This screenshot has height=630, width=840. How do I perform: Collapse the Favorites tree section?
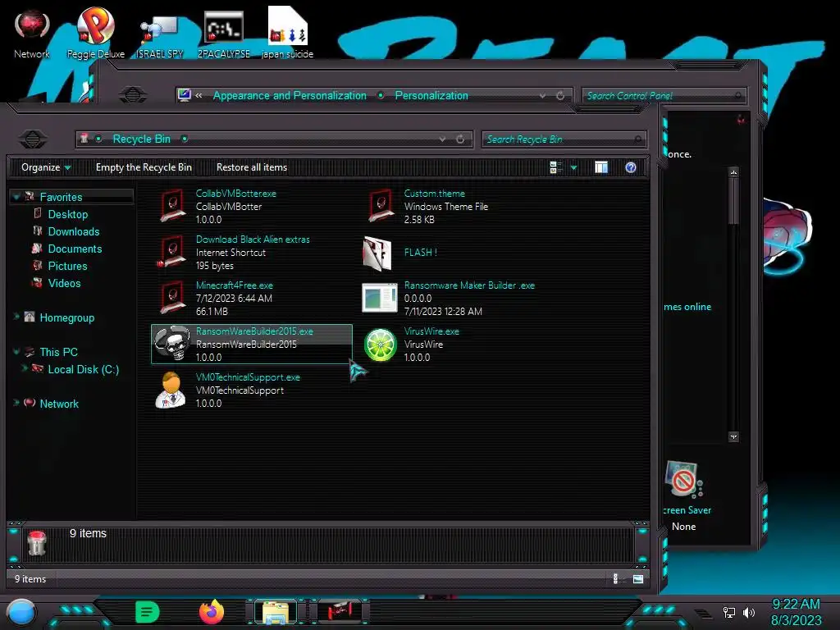(16, 197)
